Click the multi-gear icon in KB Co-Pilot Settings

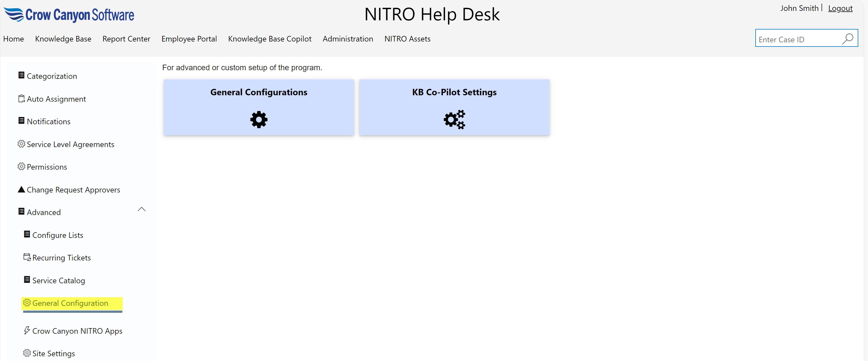tap(454, 119)
